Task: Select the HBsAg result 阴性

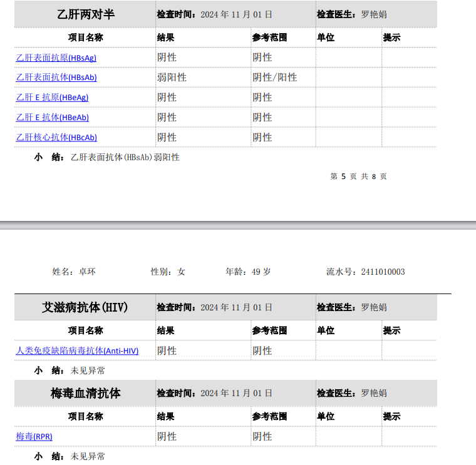Action: point(167,58)
